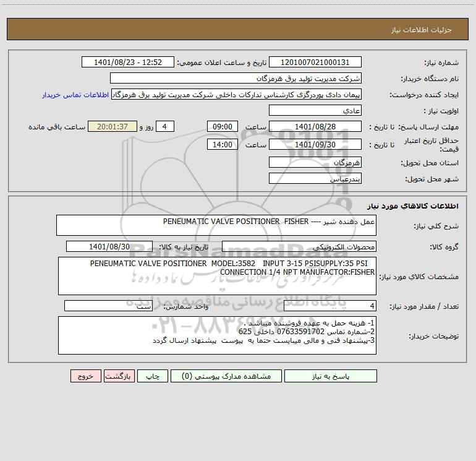
Task: Click label شرح کلی نیاز
Action: 436,226
